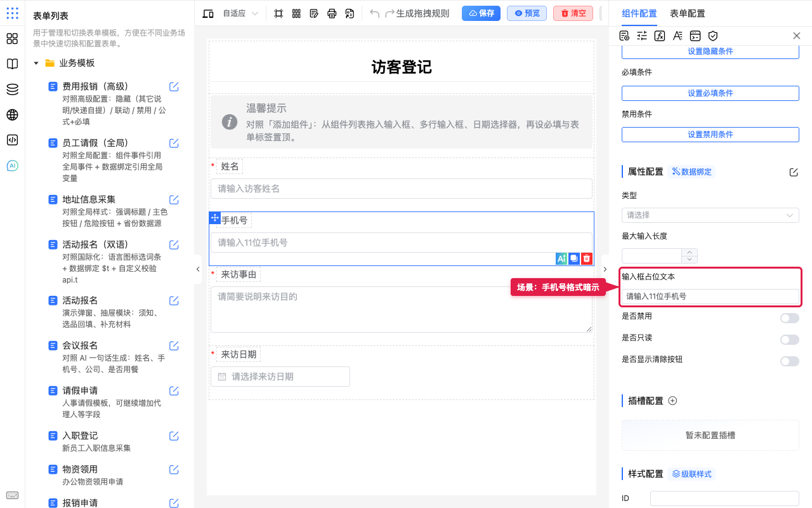Collapse the left form list panel arrow
This screenshot has height=508, width=812.
tap(197, 269)
